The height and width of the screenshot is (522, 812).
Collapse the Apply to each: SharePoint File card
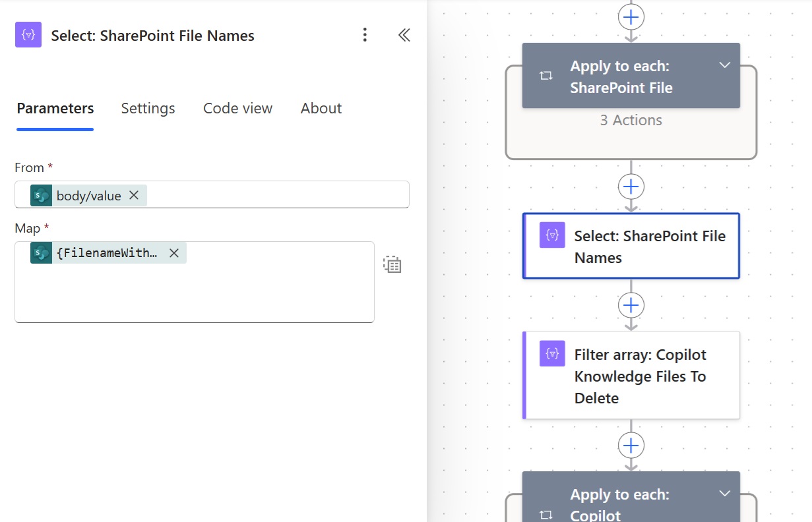(x=724, y=65)
